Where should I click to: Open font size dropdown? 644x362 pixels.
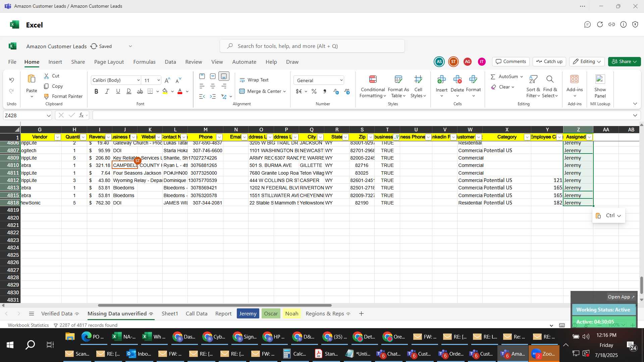(x=158, y=80)
